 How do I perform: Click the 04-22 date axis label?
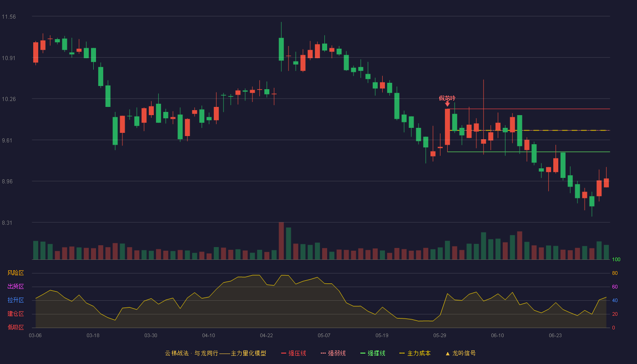point(266,335)
